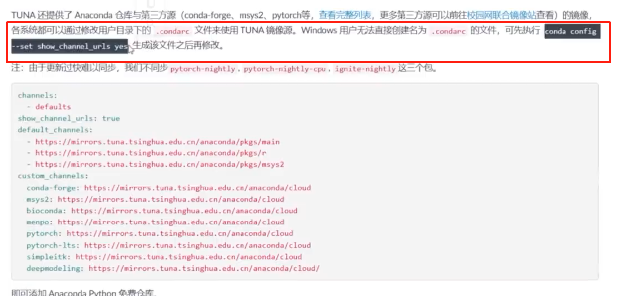Click 'pytorch-nightly-cpu' inline code
This screenshot has height=296, width=644.
(285, 69)
